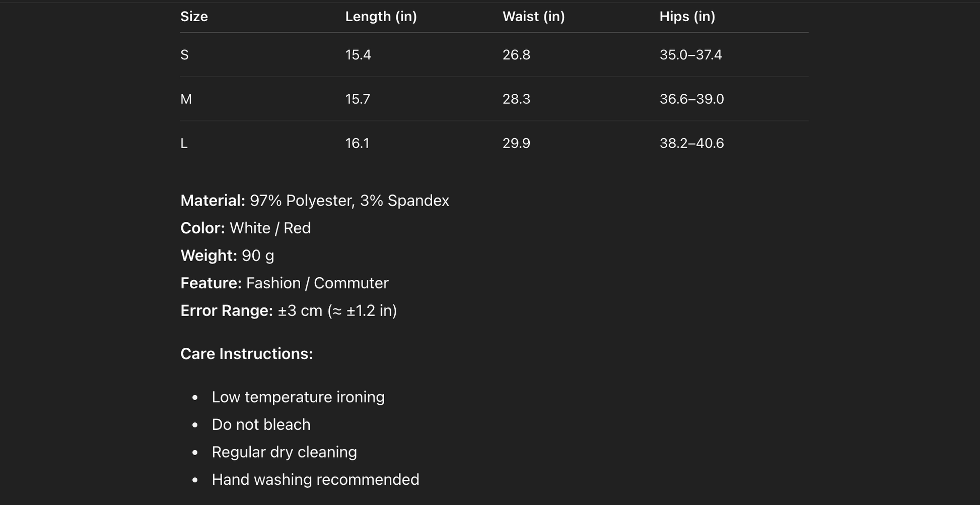Select the size S row label

point(184,55)
